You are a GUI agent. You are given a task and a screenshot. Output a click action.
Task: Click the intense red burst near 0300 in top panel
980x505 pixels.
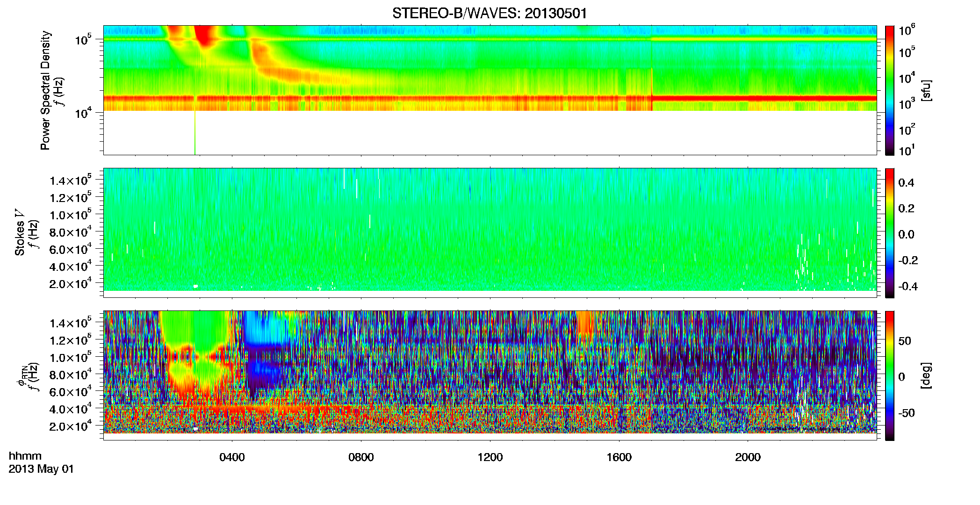[204, 35]
